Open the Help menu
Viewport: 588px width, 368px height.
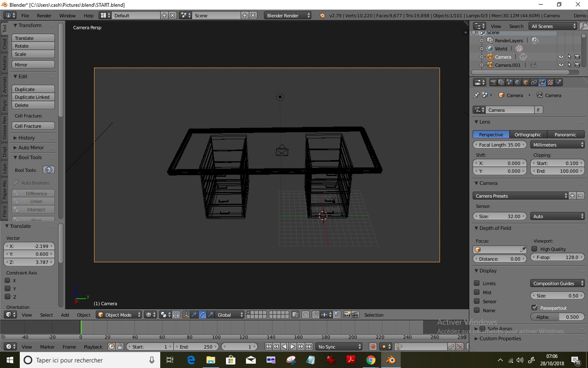(88, 15)
